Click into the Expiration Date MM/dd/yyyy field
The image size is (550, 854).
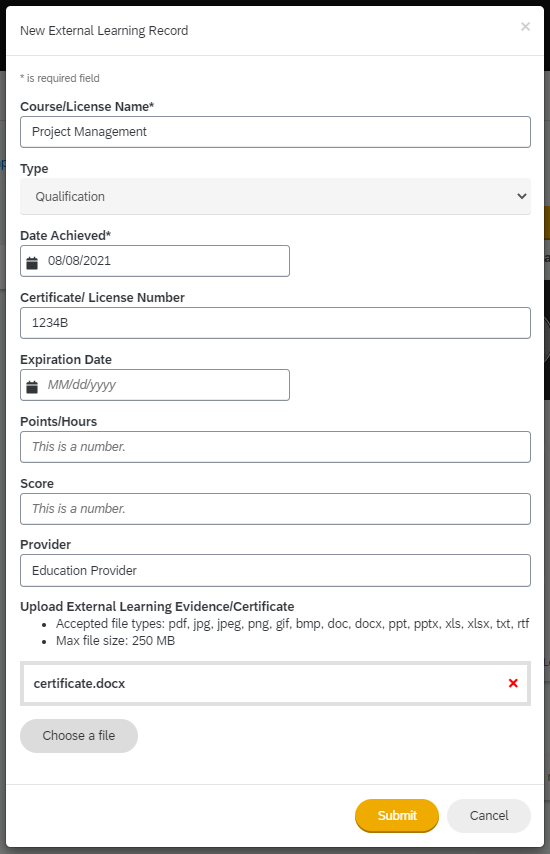pyautogui.click(x=155, y=385)
